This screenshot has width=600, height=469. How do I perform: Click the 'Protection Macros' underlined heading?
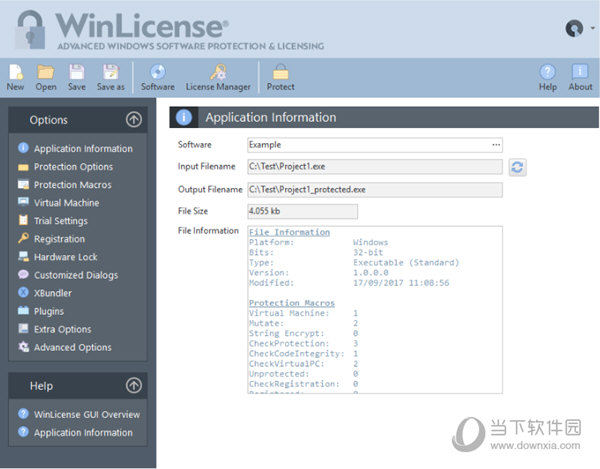292,303
